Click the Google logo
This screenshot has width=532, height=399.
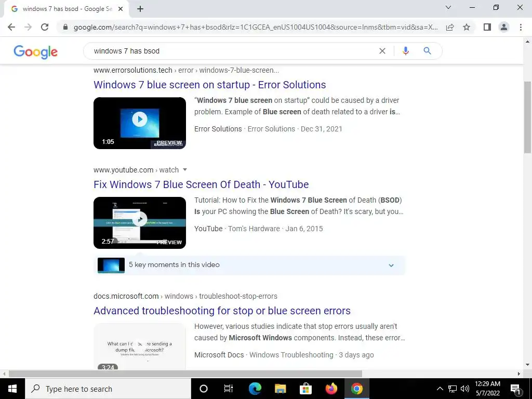[x=36, y=51]
